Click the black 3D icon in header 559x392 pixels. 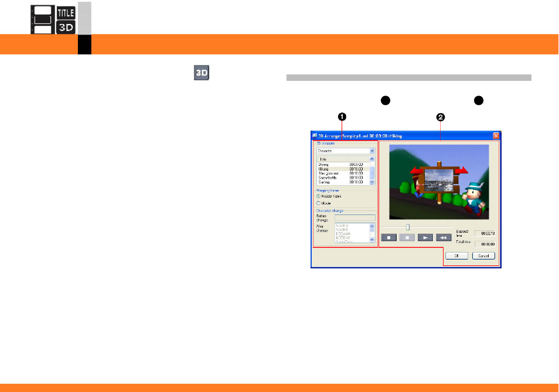(x=66, y=27)
